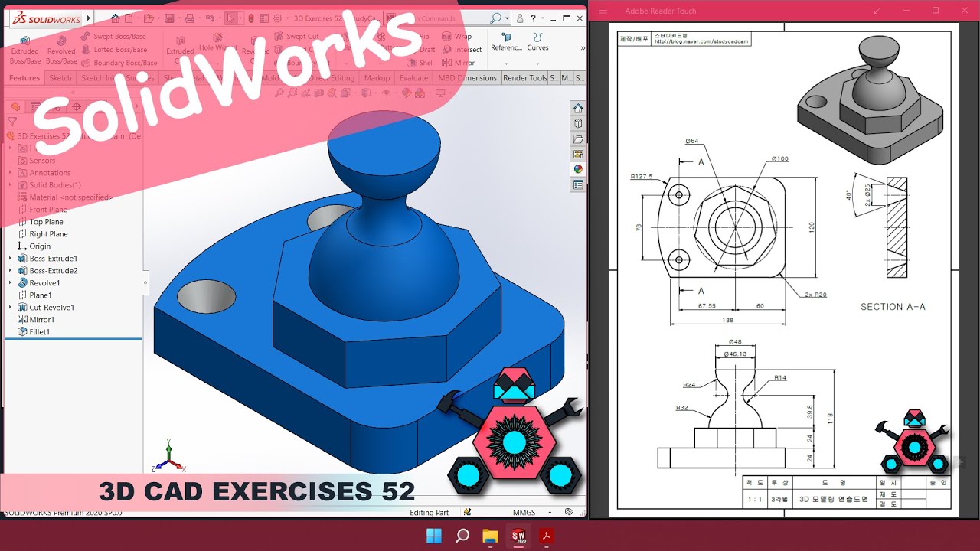Select the FeatureManager design tree tab
This screenshot has width=980, height=551.
tap(15, 106)
